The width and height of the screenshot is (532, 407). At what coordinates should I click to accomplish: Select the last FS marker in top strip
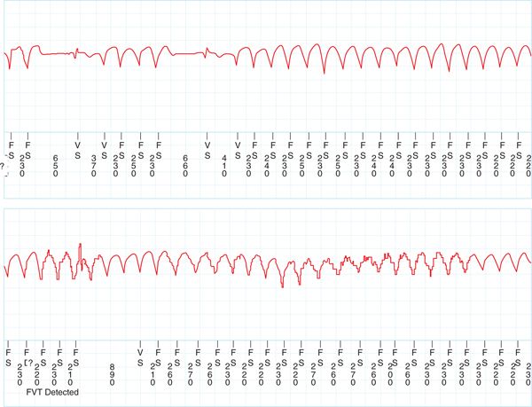520,149
